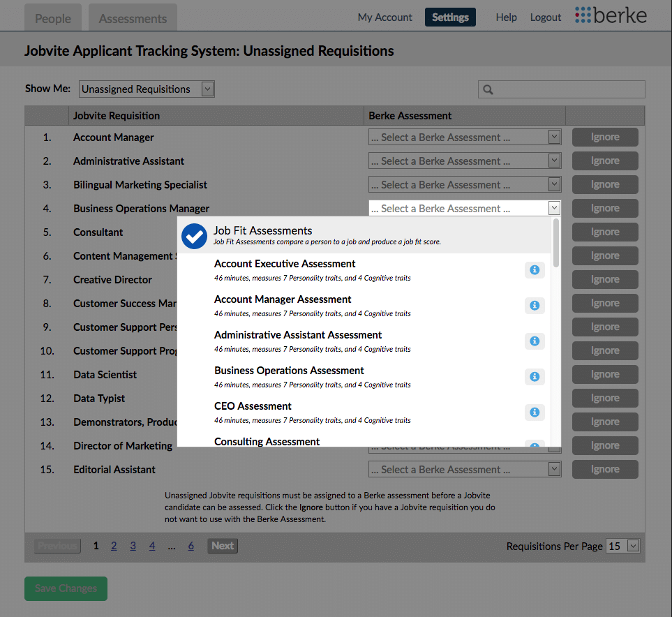Expand the Requisitions Per Page selector
The width and height of the screenshot is (672, 617).
tap(622, 545)
